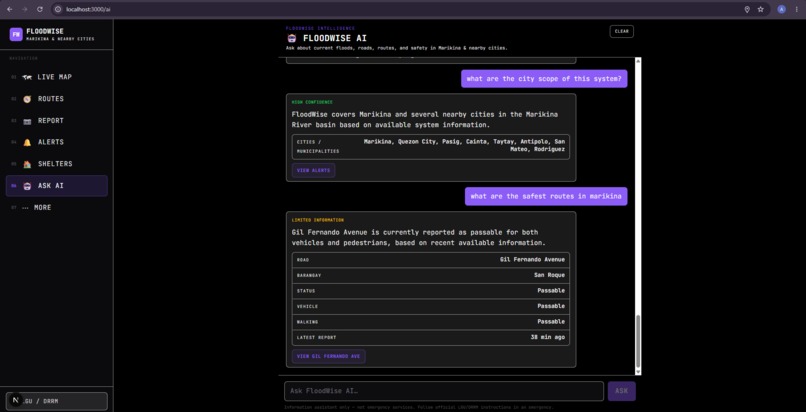The width and height of the screenshot is (806, 412).
Task: Click the 'FLOODWISE AI' page heading
Action: [335, 39]
